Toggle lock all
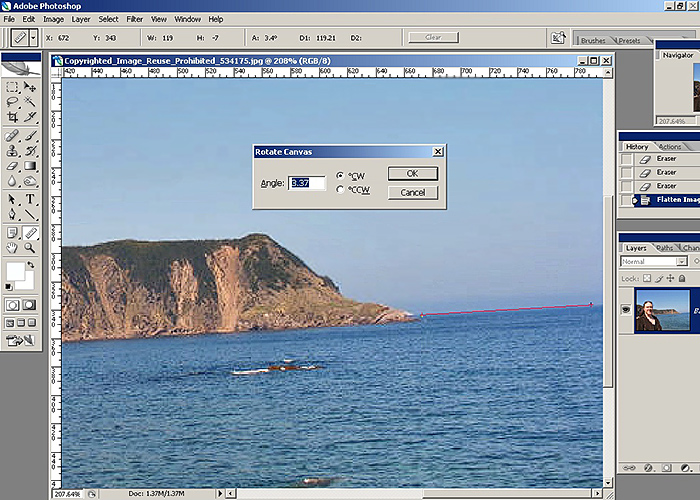700x500 pixels. (x=682, y=279)
